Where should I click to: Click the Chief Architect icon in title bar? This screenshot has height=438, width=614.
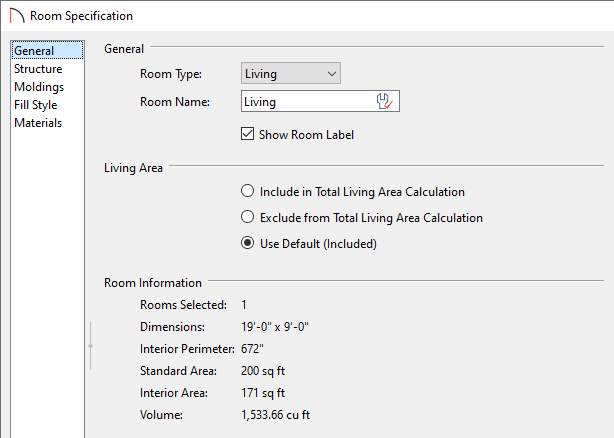pyautogui.click(x=17, y=16)
